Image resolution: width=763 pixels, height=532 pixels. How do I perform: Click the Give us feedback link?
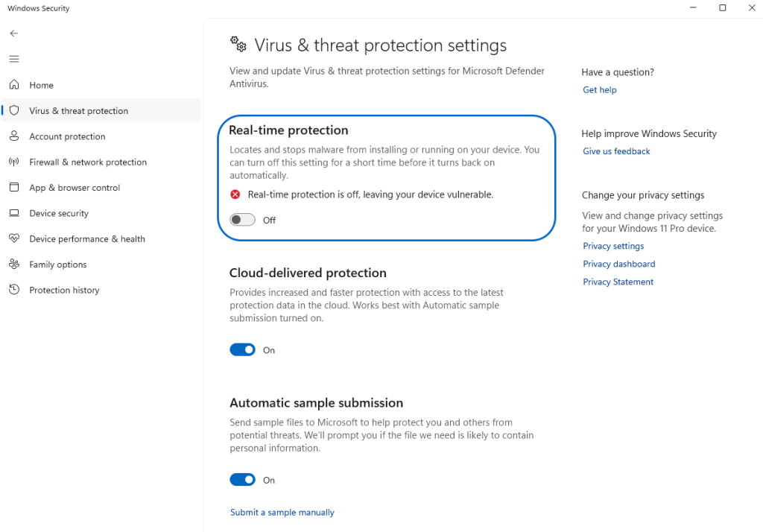[x=616, y=151]
